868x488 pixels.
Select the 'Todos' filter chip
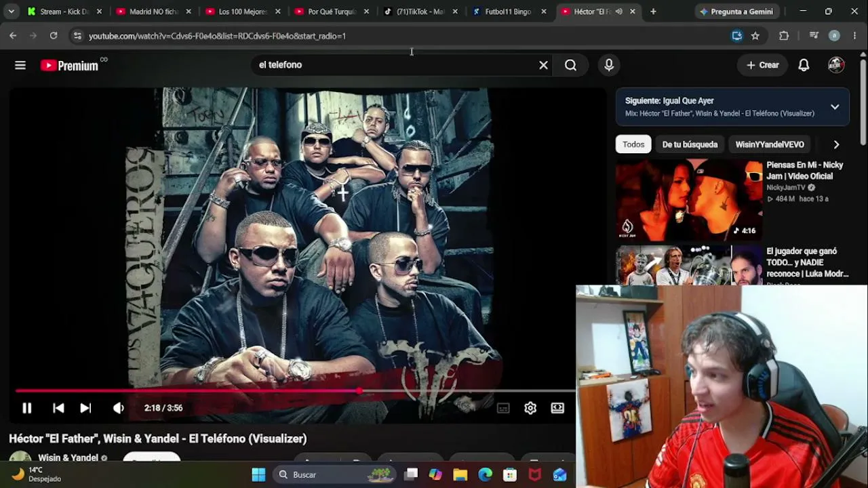pyautogui.click(x=633, y=144)
